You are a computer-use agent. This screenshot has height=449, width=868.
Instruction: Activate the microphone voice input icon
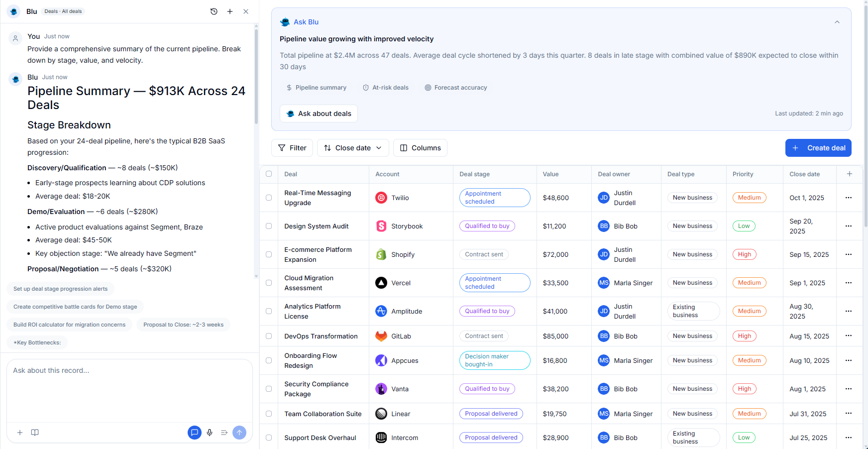click(x=210, y=433)
